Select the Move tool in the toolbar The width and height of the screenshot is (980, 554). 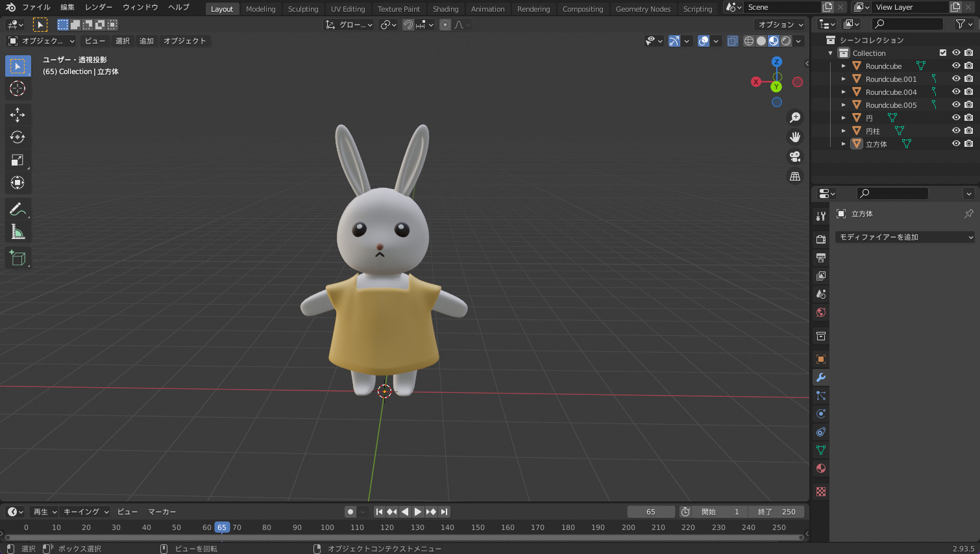(18, 114)
